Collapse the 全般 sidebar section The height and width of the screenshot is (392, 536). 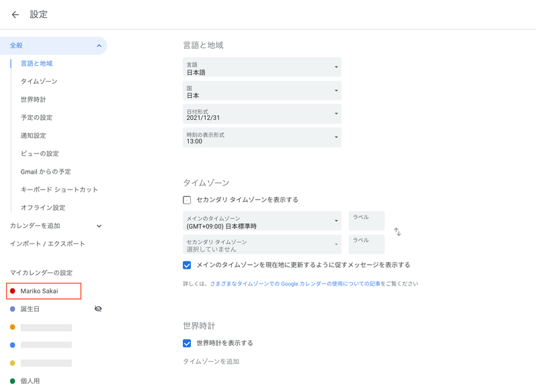[x=100, y=46]
